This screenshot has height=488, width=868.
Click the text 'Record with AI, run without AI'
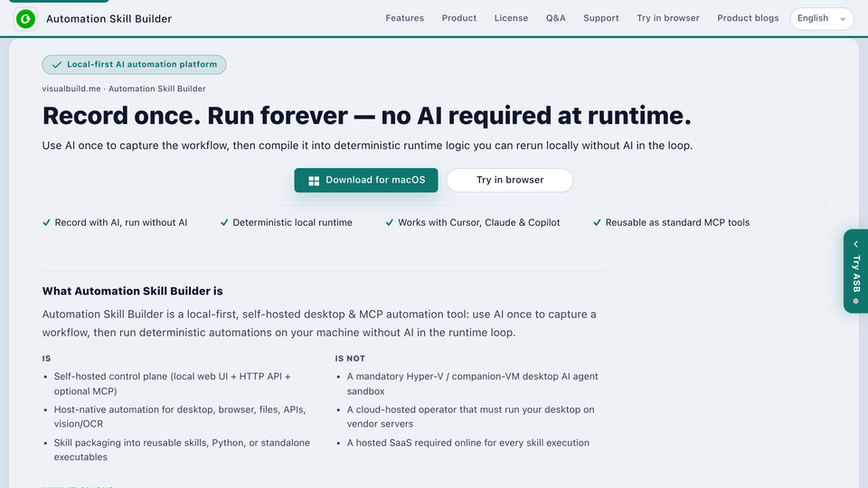click(120, 222)
